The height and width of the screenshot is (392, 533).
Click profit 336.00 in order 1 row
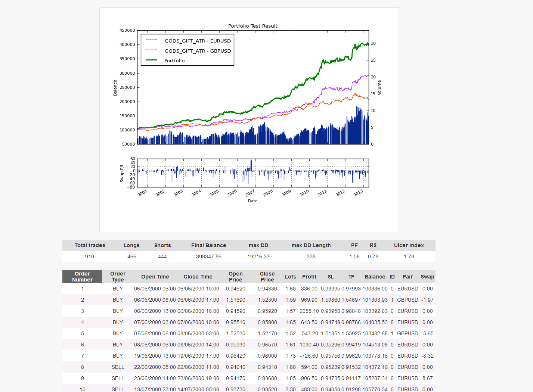[309, 289]
